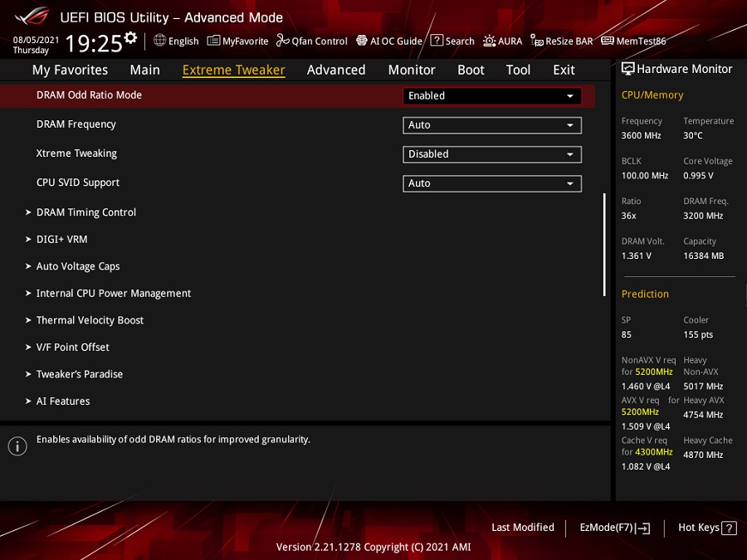Select the DRAM Frequency label
Viewport: 747px width, 560px height.
tap(76, 124)
